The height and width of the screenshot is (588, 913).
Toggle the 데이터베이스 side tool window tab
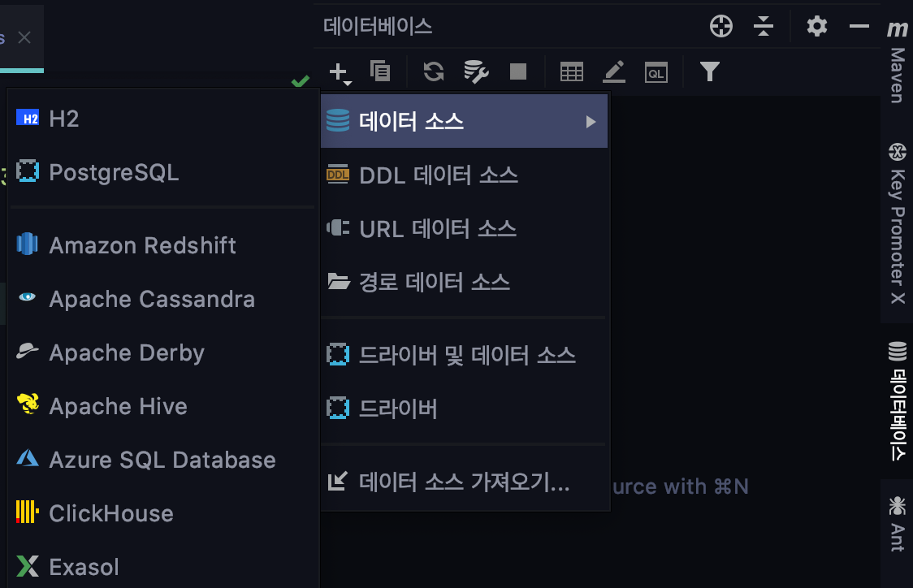point(898,401)
